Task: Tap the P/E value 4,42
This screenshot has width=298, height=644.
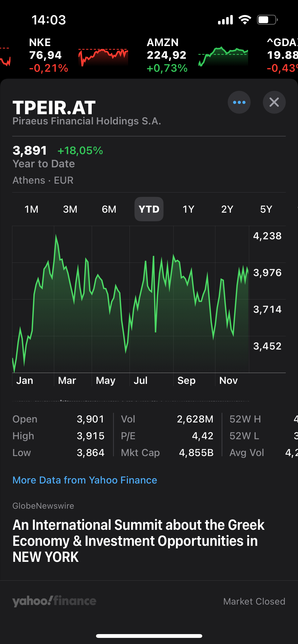Action: pyautogui.click(x=203, y=436)
